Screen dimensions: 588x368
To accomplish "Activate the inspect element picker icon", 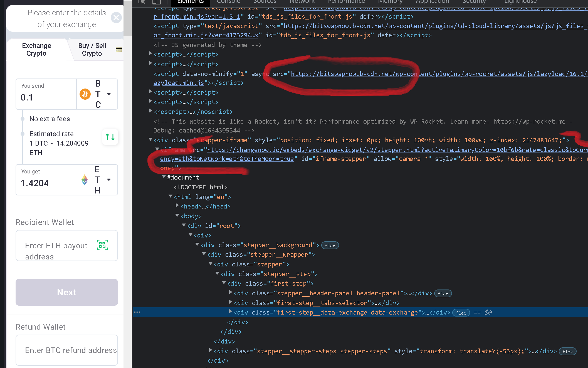I will click(x=142, y=2).
